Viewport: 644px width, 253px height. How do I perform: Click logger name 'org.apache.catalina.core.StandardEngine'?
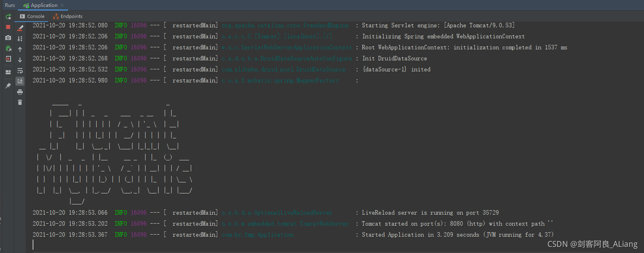[x=285, y=25]
